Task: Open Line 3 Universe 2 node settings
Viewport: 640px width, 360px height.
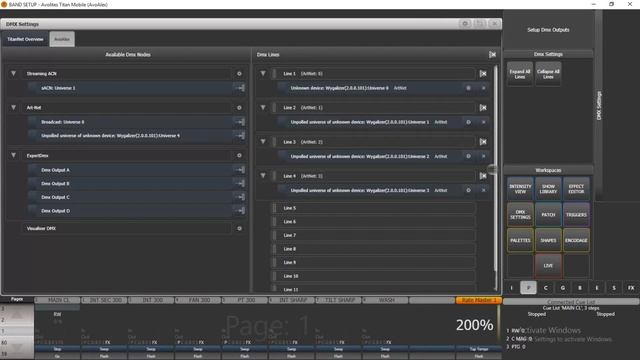Action: coord(468,156)
